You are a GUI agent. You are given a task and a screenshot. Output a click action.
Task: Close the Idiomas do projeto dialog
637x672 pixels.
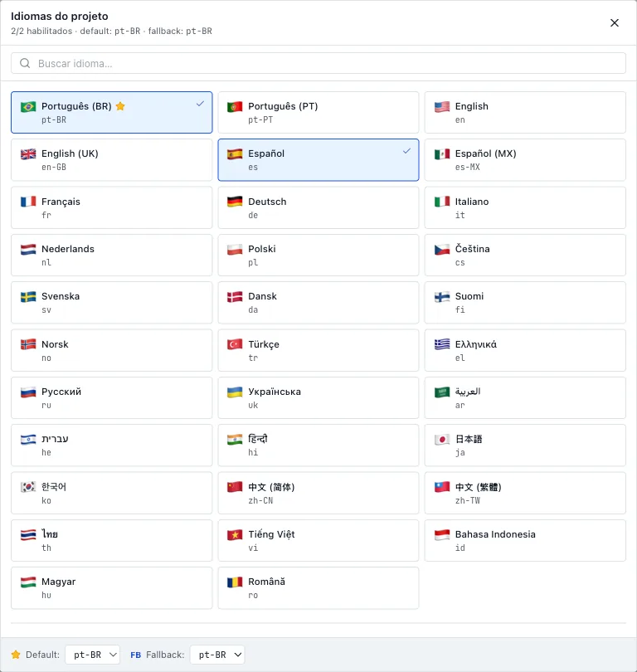(615, 22)
